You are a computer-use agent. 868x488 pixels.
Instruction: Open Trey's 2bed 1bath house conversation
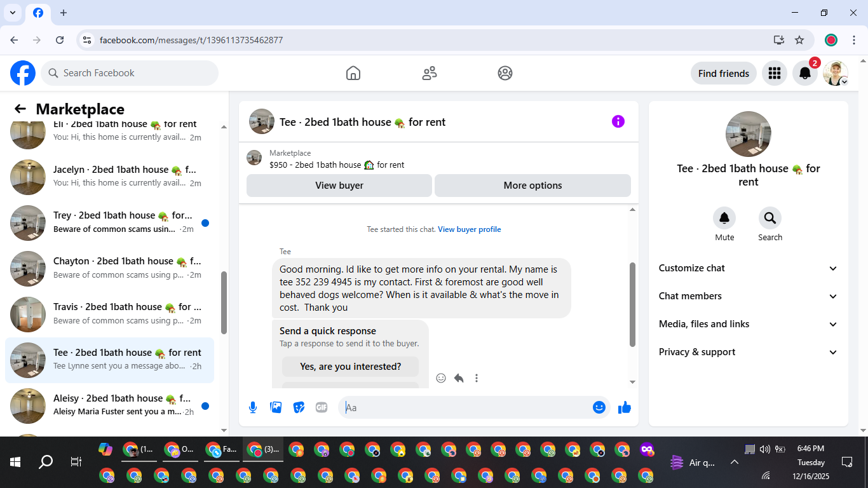pos(109,223)
